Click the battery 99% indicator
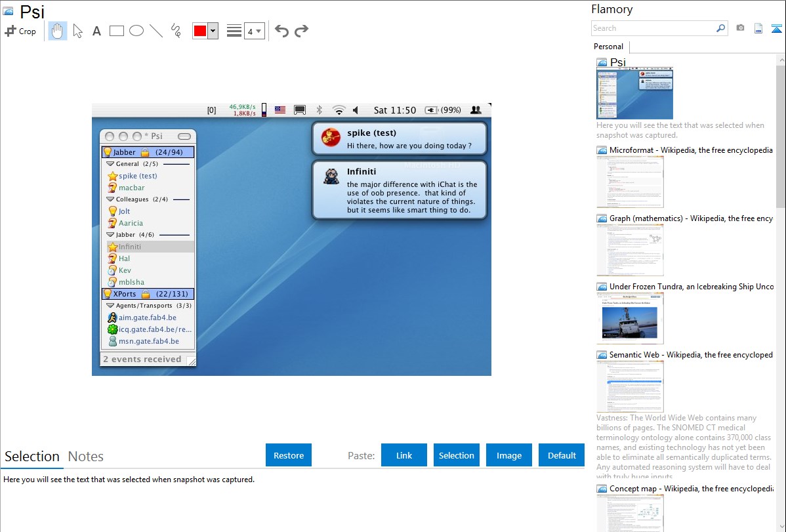The image size is (786, 532). point(443,110)
